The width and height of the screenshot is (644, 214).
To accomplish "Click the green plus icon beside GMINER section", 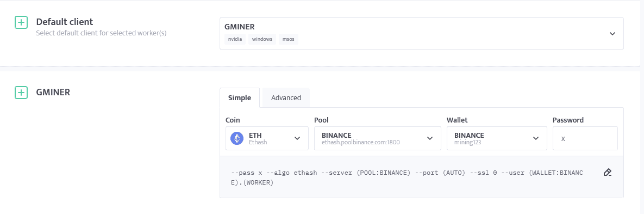I will (21, 93).
